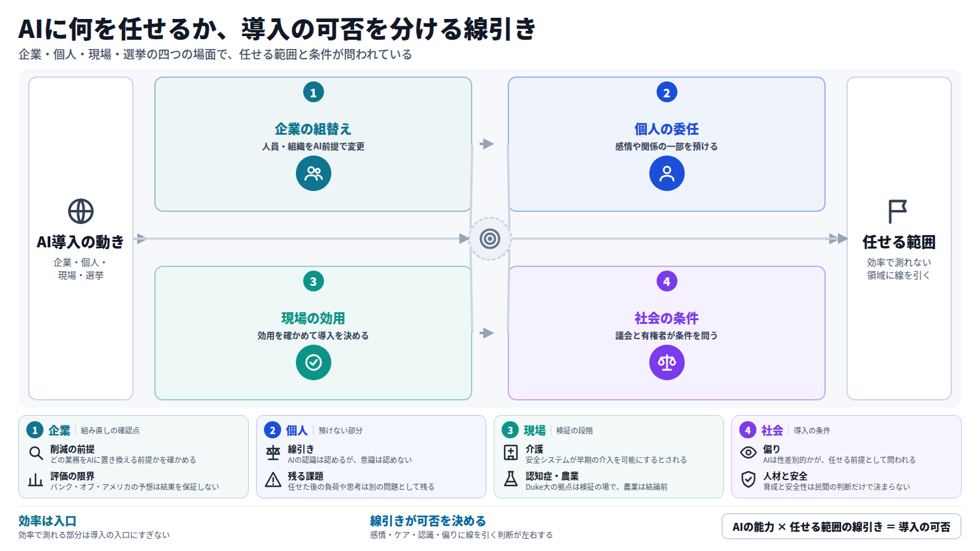Image resolution: width=980 pixels, height=551 pixels.
Task: Click the AIの能力 × 任せる範囲の線引き formula box
Action: [842, 527]
